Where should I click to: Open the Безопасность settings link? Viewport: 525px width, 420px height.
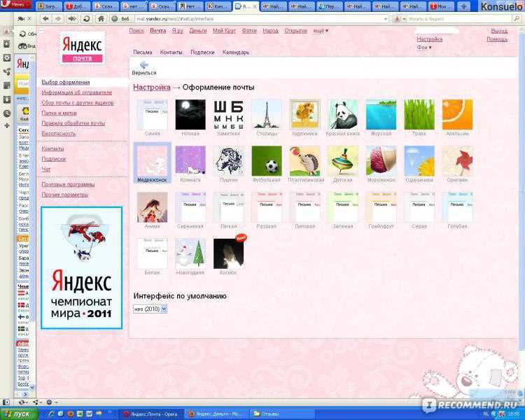pos(59,134)
